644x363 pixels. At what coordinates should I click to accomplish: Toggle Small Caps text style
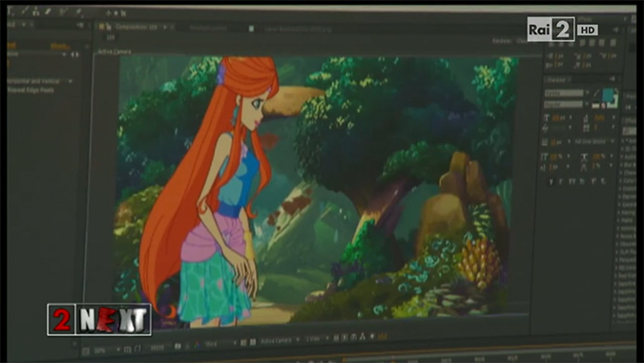(582, 181)
